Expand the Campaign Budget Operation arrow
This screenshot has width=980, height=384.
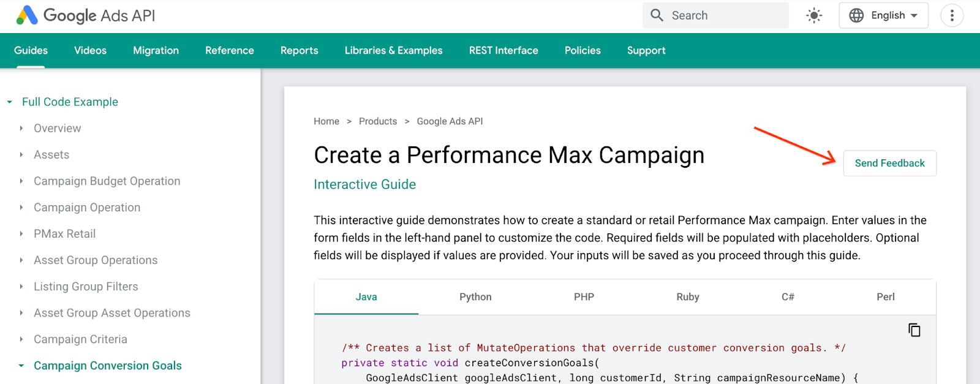pyautogui.click(x=21, y=181)
